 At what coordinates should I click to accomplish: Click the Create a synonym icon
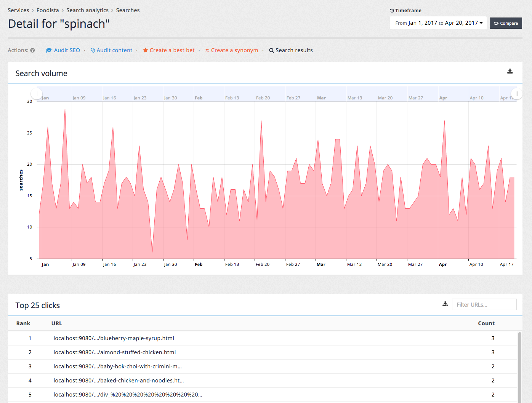(207, 50)
